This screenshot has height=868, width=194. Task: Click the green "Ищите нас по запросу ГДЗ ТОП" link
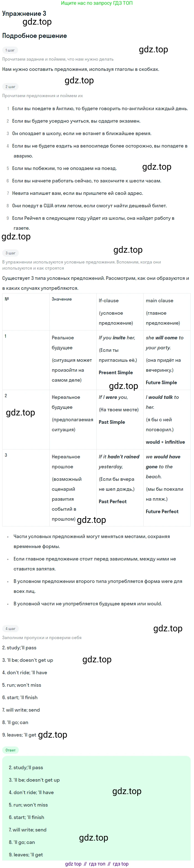(x=97, y=3)
